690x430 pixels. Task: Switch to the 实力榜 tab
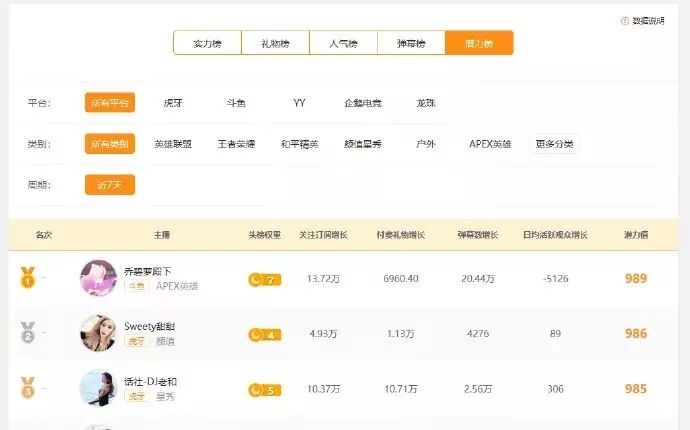click(x=208, y=43)
